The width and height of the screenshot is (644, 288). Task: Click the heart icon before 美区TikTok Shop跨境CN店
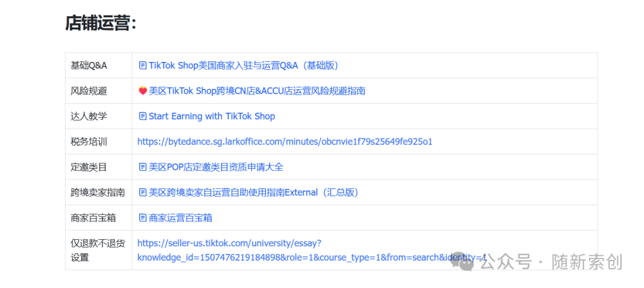pyautogui.click(x=143, y=91)
